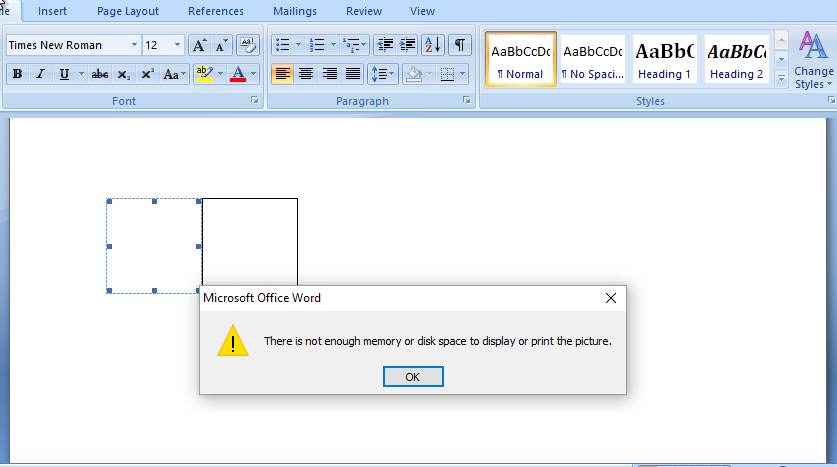Toggle Bold formatting
Screen dimensions: 837x467
17,74
